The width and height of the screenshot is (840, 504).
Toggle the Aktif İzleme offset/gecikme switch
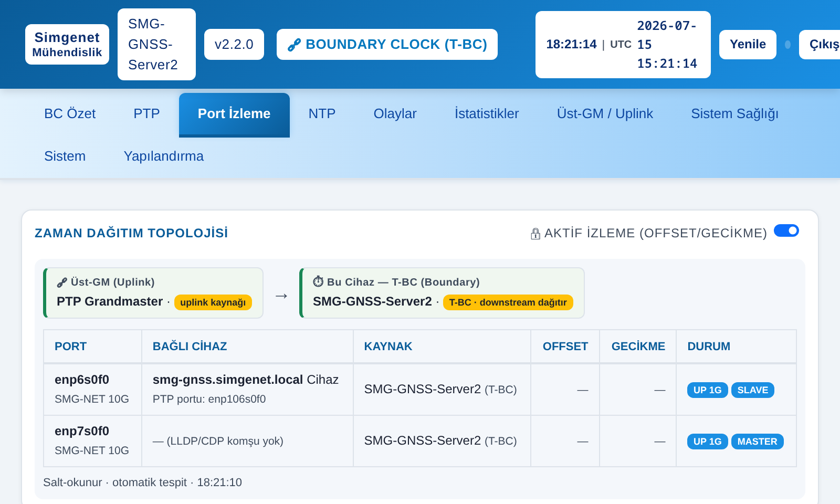pos(786,230)
